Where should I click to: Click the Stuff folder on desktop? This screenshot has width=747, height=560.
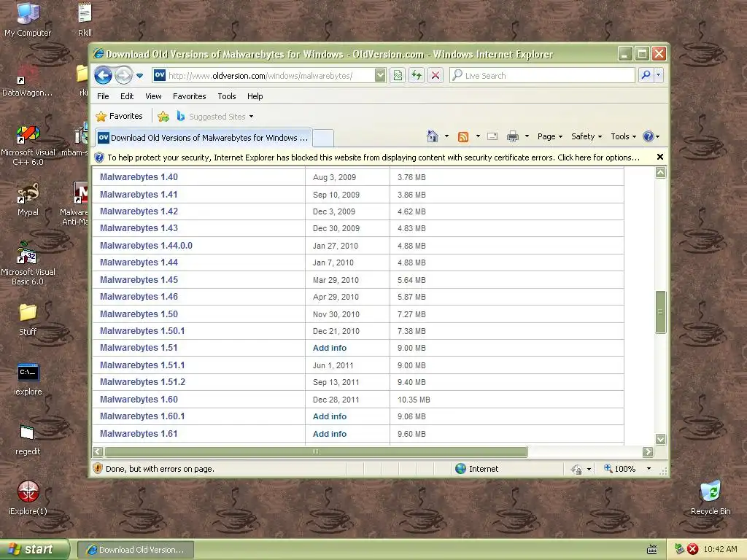coord(28,319)
